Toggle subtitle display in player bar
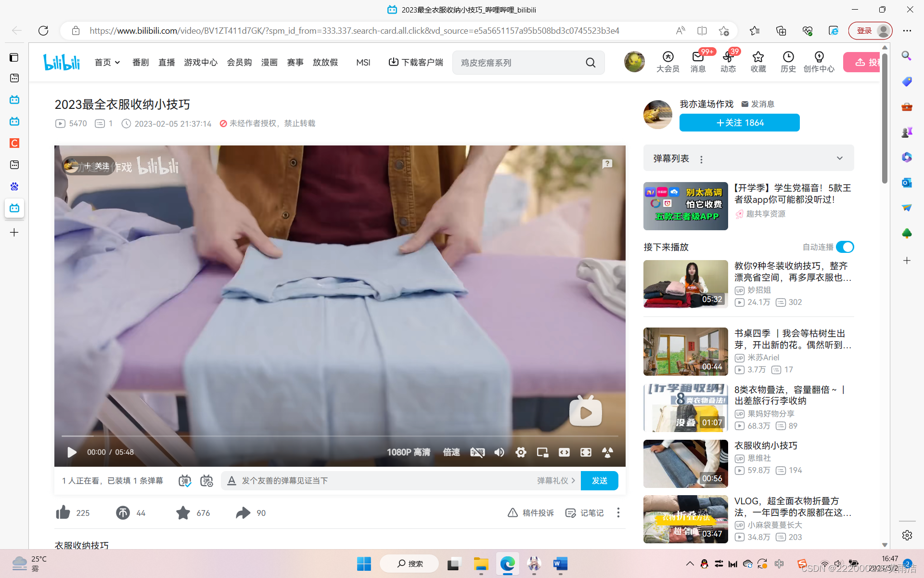This screenshot has width=924, height=578. 477,452
